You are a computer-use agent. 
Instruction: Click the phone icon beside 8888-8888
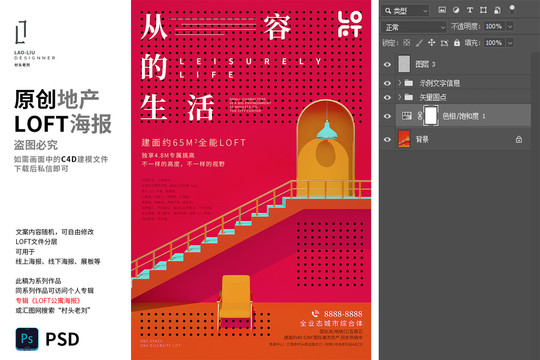(315, 313)
